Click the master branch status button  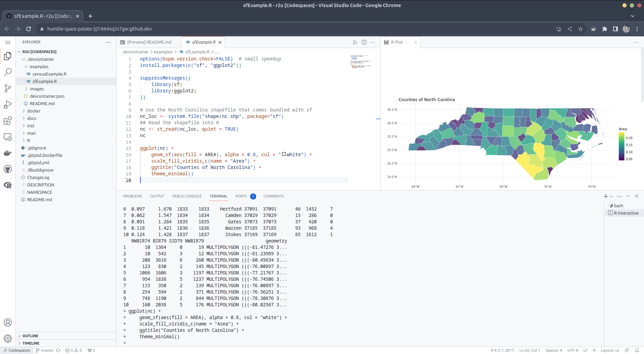[x=45, y=350]
